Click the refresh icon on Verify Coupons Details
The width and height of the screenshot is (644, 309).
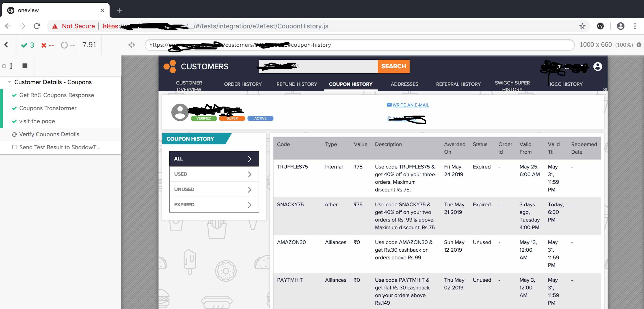(x=14, y=134)
